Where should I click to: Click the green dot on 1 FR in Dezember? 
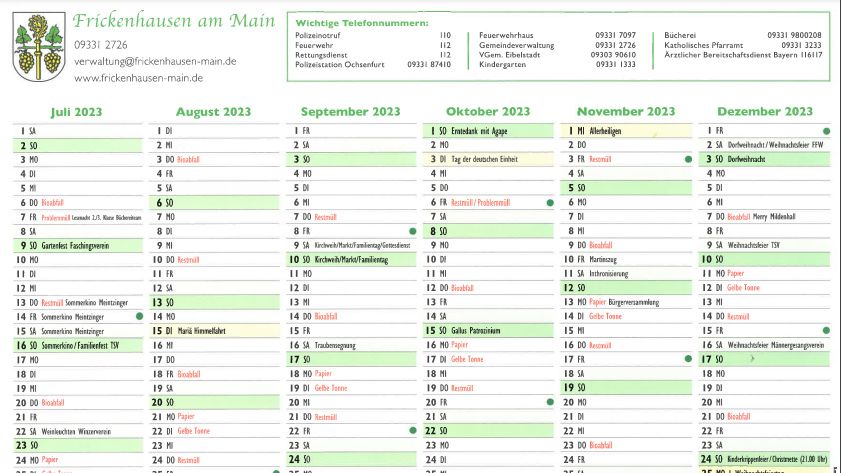(827, 131)
